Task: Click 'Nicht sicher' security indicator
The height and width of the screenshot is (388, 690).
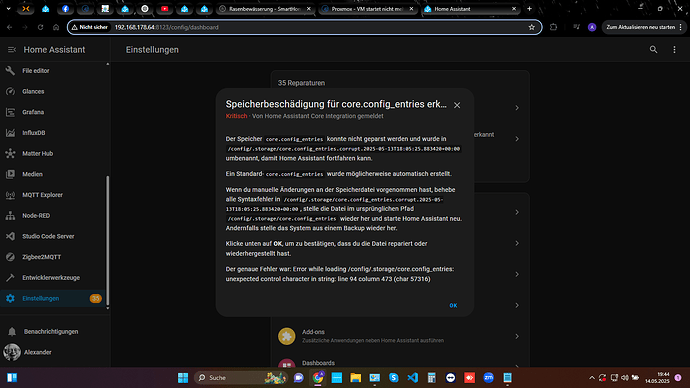Action: 89,27
